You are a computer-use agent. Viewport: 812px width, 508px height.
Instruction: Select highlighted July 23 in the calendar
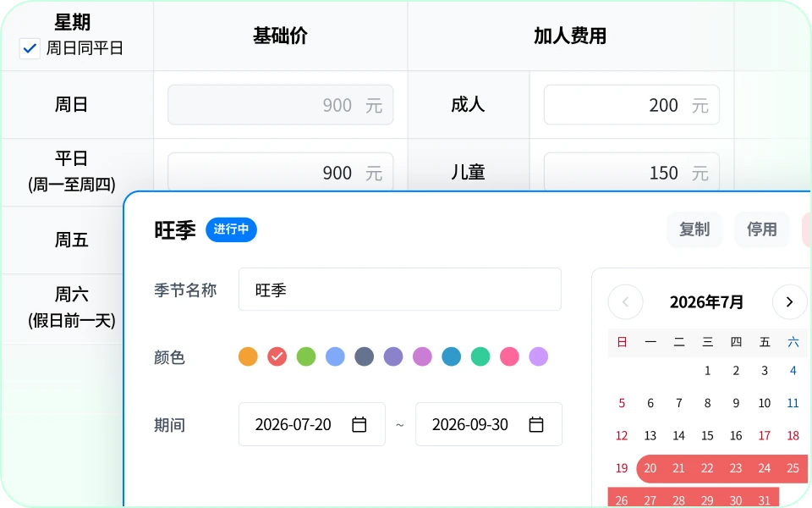tap(736, 468)
